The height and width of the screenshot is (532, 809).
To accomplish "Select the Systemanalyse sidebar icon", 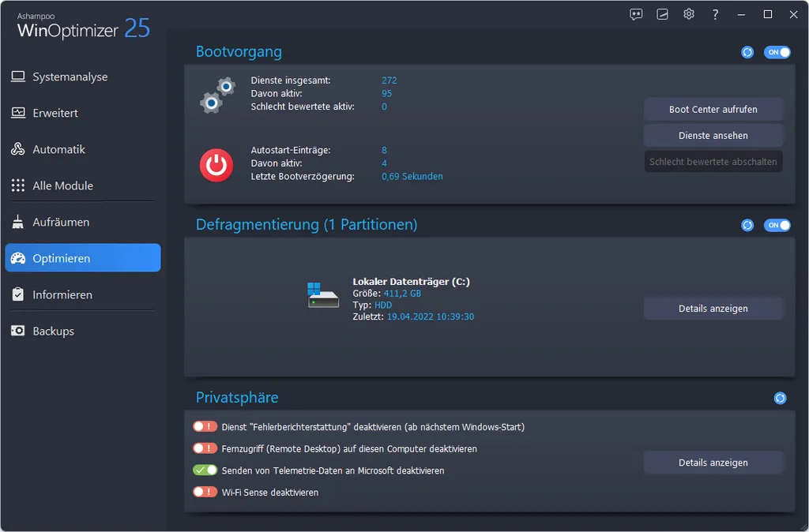I will 17,76.
